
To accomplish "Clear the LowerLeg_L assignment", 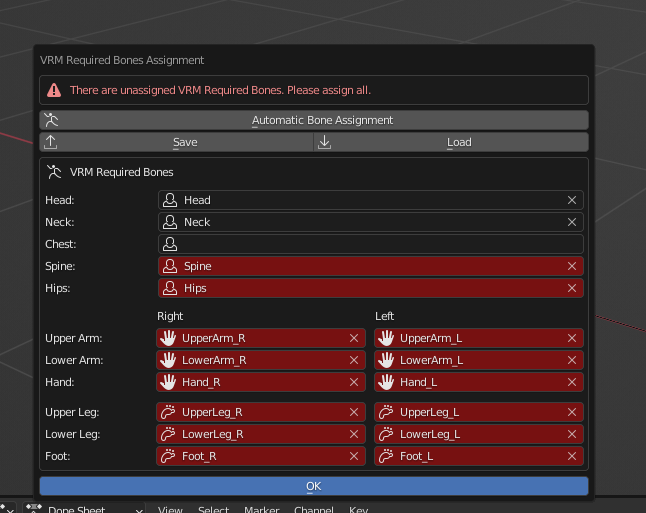I will (x=572, y=434).
